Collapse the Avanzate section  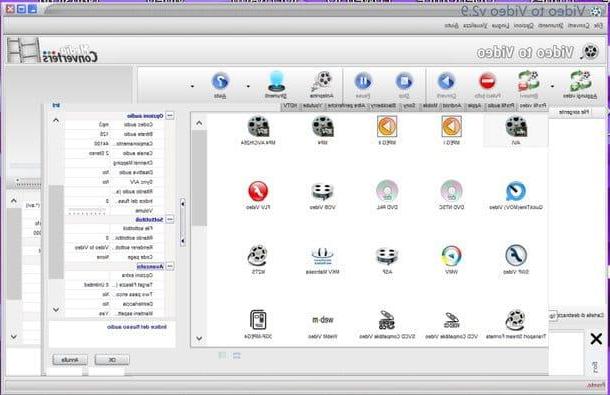click(170, 267)
